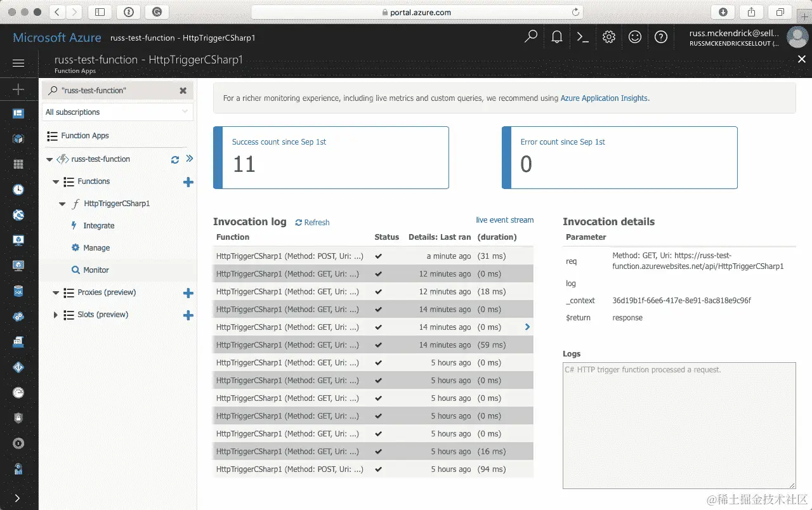
Task: Open Recent clock icon in sidebar
Action: (18, 190)
